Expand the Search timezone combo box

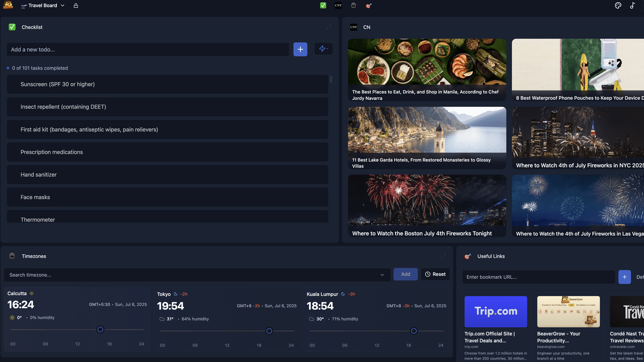coord(382,275)
